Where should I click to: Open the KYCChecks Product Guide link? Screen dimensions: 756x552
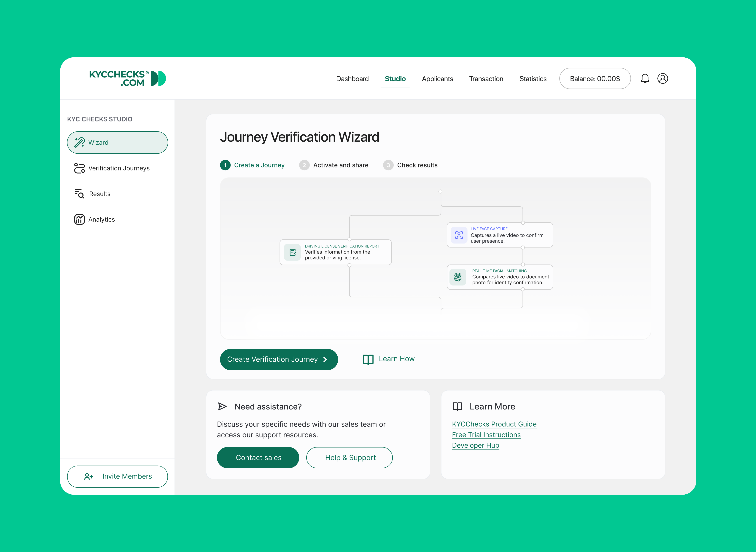(x=494, y=424)
